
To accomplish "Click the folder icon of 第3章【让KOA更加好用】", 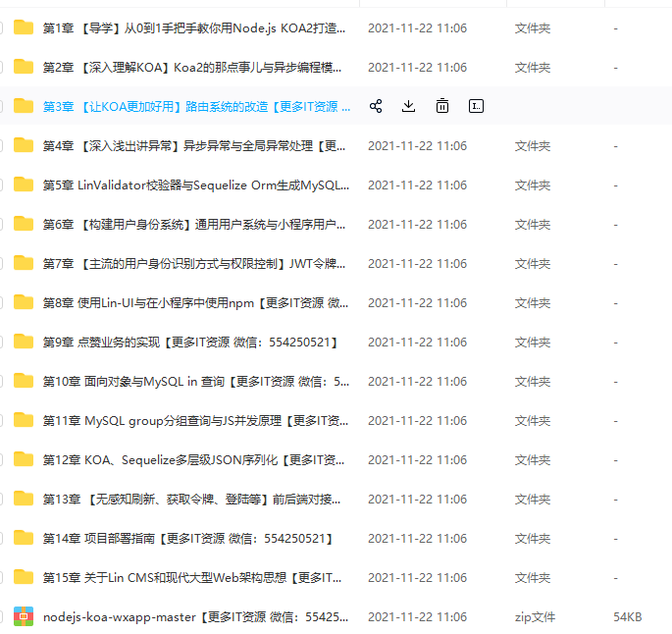I will pyautogui.click(x=24, y=106).
